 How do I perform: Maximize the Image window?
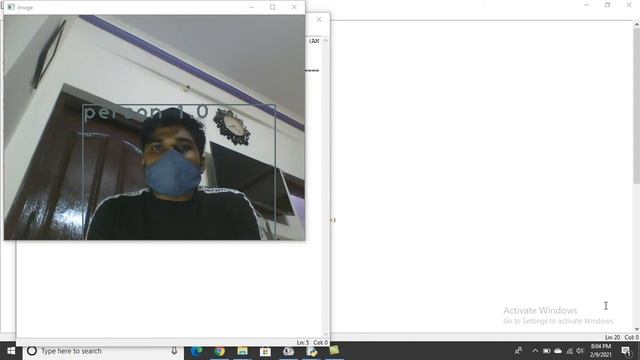pos(273,7)
